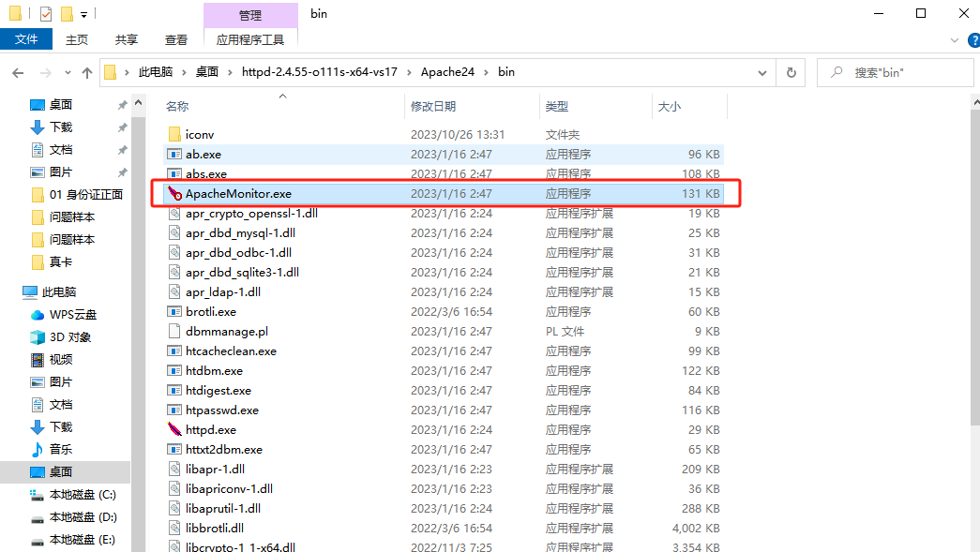
Task: Open 本地磁盘 (C:) in the sidebar
Action: pyautogui.click(x=83, y=495)
